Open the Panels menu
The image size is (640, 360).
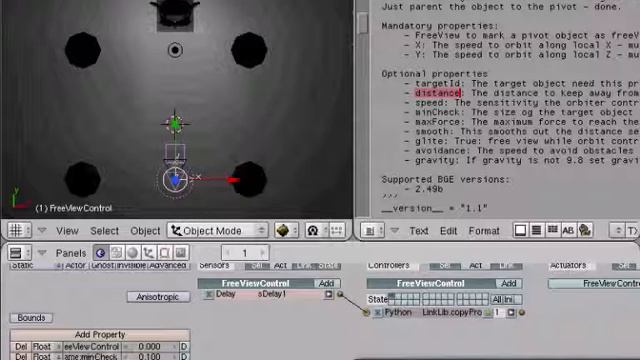(71, 253)
